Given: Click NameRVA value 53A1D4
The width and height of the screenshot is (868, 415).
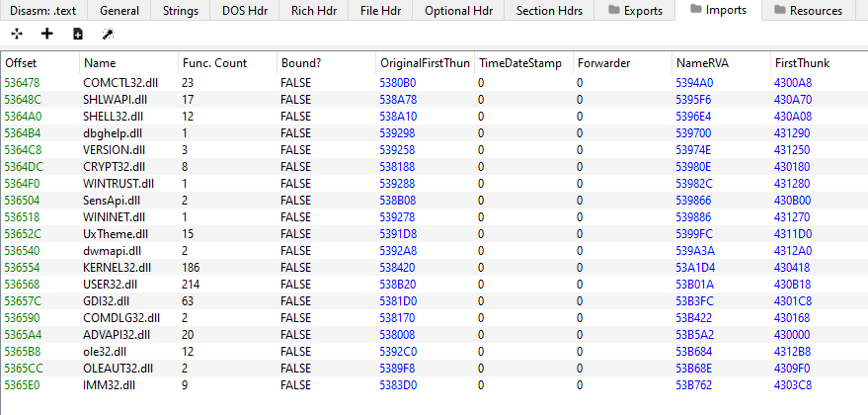Looking at the screenshot, I should [695, 268].
